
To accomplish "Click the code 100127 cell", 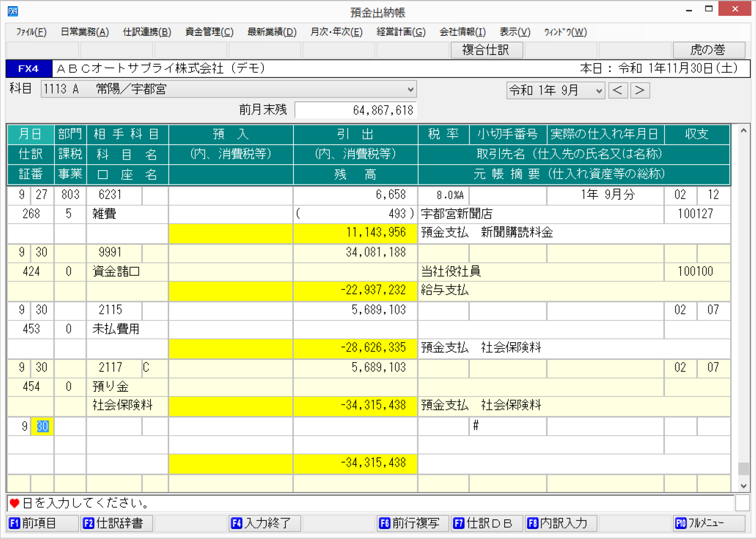I will click(697, 214).
